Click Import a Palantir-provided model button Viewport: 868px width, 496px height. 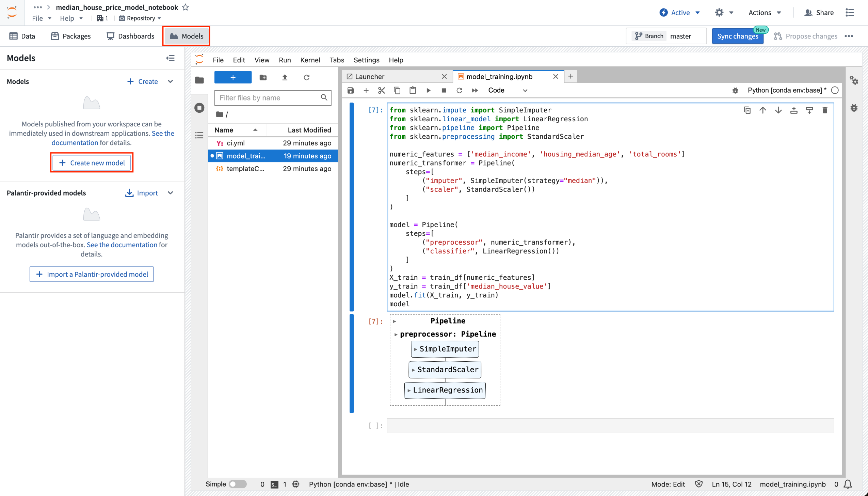pyautogui.click(x=92, y=274)
